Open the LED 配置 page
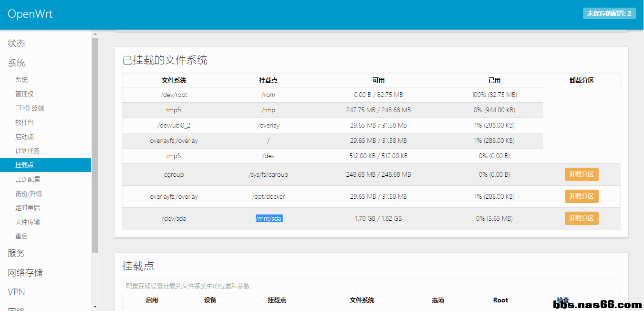The height and width of the screenshot is (311, 644). coord(28,180)
